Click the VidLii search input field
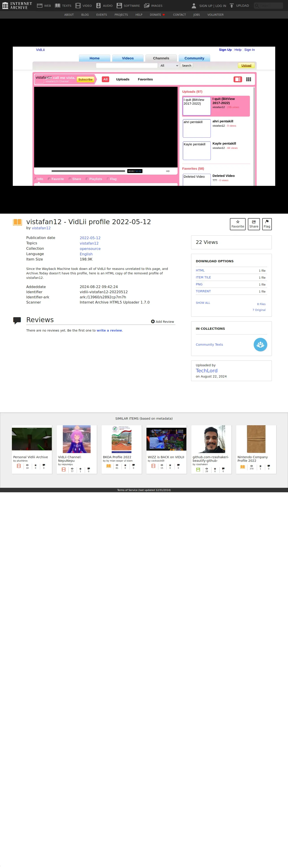This screenshot has height=868, width=288. (x=127, y=66)
